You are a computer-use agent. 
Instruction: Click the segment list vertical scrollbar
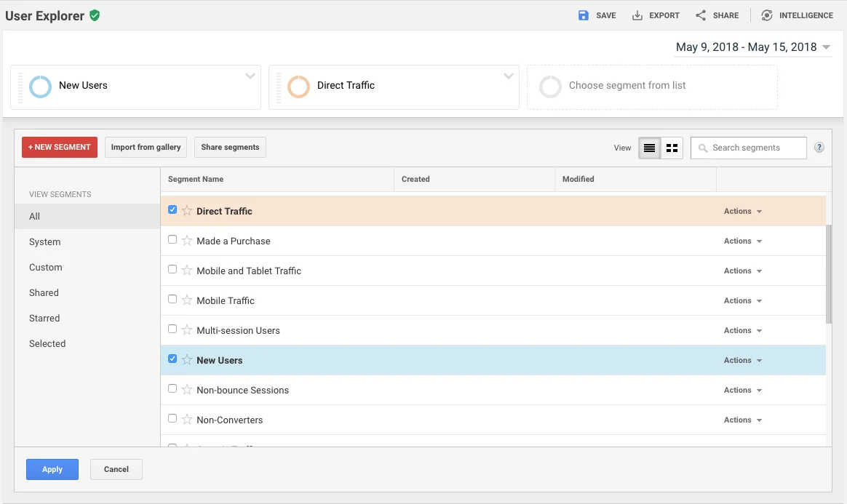(x=829, y=273)
